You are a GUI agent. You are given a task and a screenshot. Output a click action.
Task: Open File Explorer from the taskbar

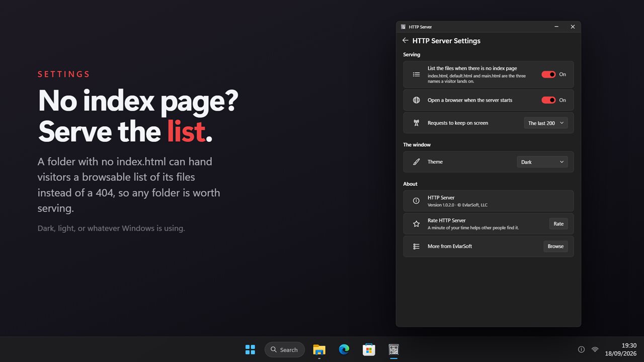pos(319,349)
